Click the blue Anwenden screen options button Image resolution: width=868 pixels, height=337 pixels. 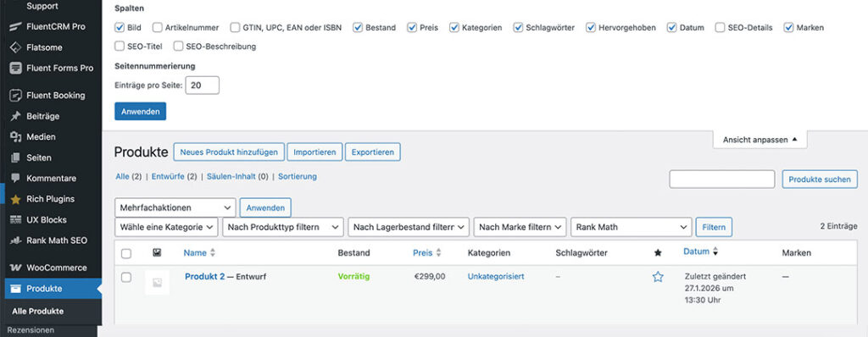click(140, 111)
